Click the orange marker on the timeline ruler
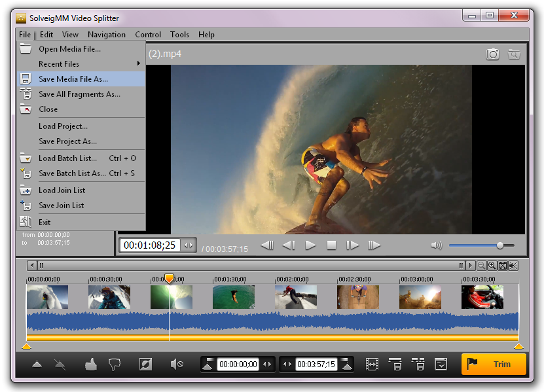The image size is (544, 392). tap(169, 278)
